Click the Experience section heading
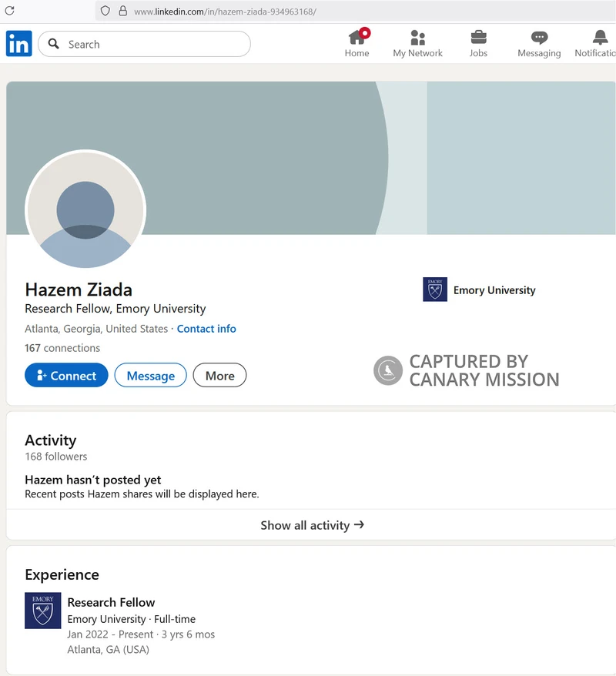The height and width of the screenshot is (676, 616). pyautogui.click(x=62, y=574)
